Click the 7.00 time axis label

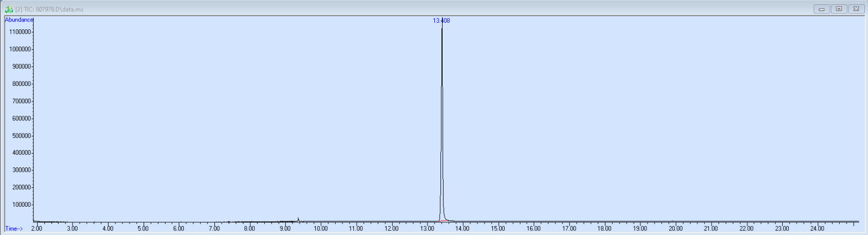(214, 228)
